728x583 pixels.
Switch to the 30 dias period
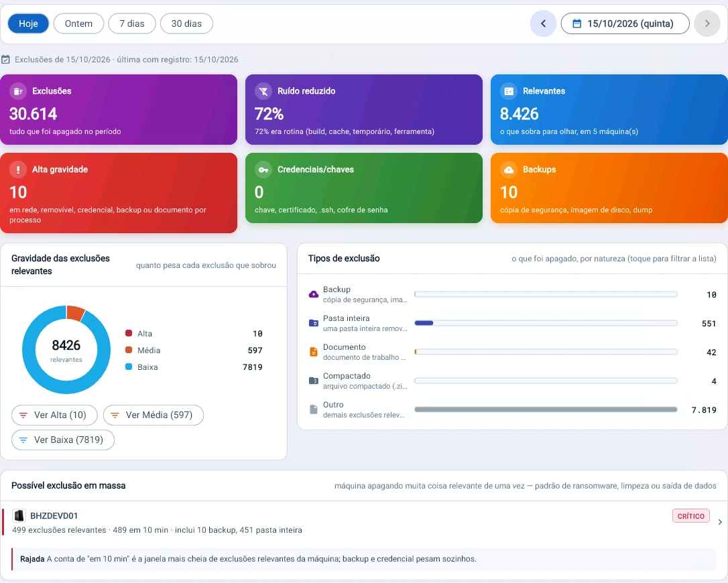(186, 23)
